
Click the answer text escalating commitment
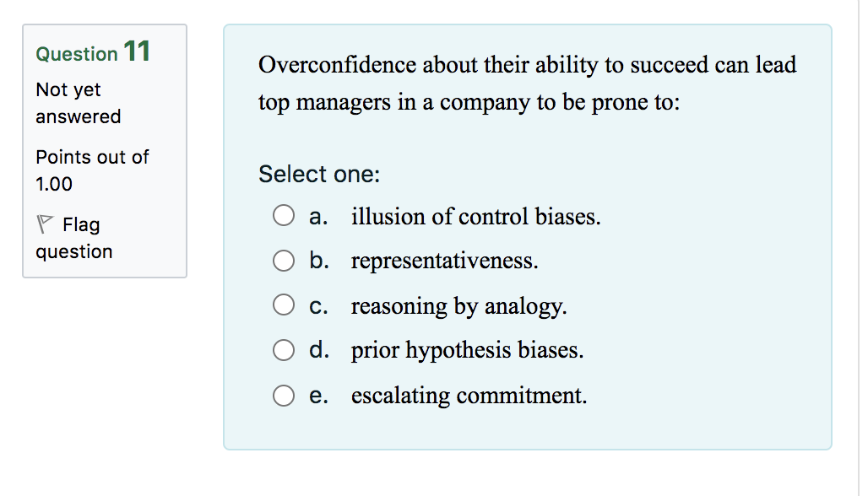(x=468, y=395)
